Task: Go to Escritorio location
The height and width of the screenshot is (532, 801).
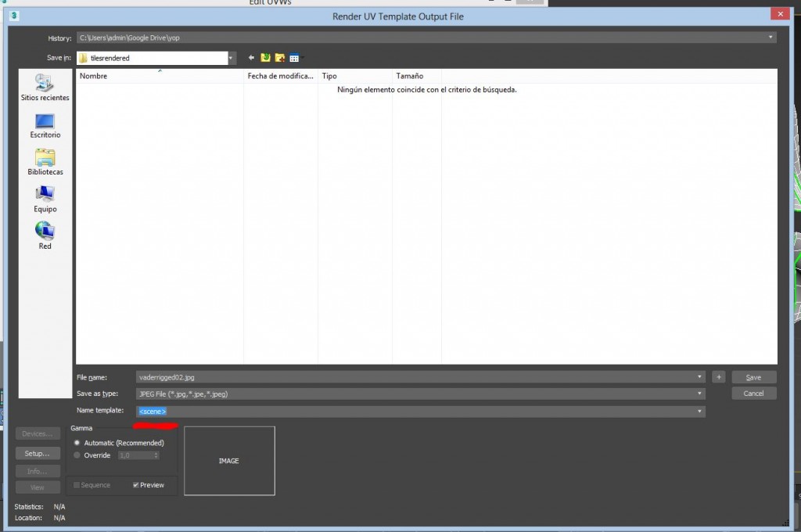Action: click(x=45, y=125)
